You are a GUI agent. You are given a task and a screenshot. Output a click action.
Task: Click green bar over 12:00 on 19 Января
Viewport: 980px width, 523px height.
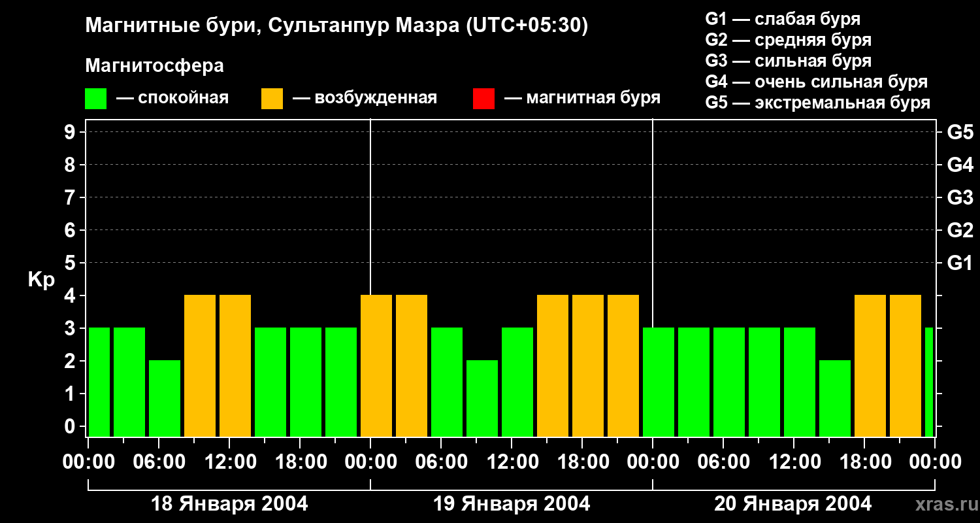tap(517, 382)
